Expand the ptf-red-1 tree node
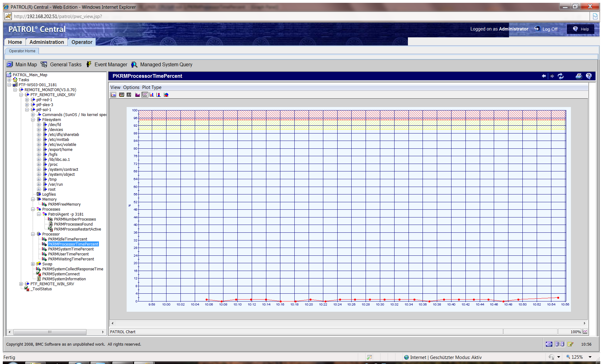 [x=27, y=100]
